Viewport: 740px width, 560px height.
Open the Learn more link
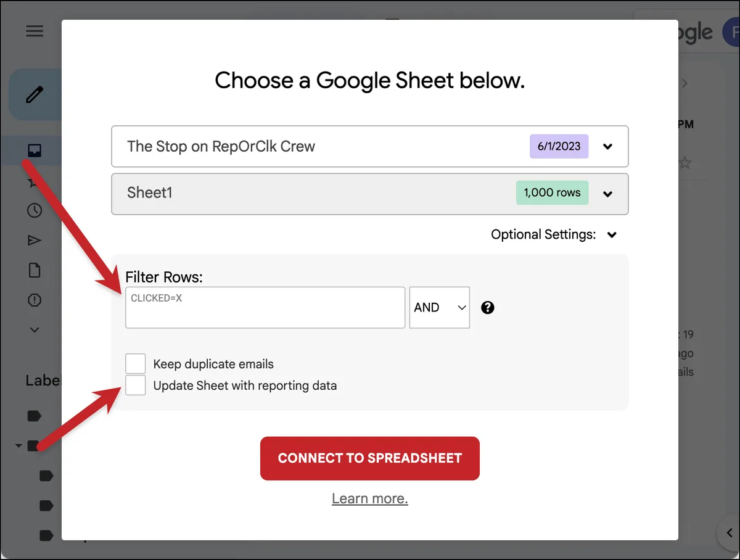point(370,498)
